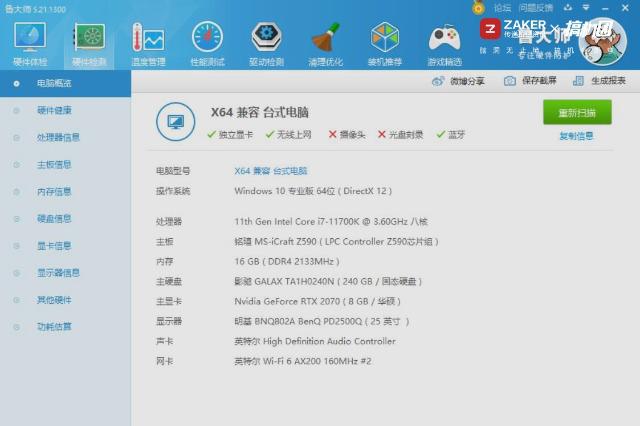Click the skin shirt icon in title bar
This screenshot has height=426, width=640.
coord(568,7)
